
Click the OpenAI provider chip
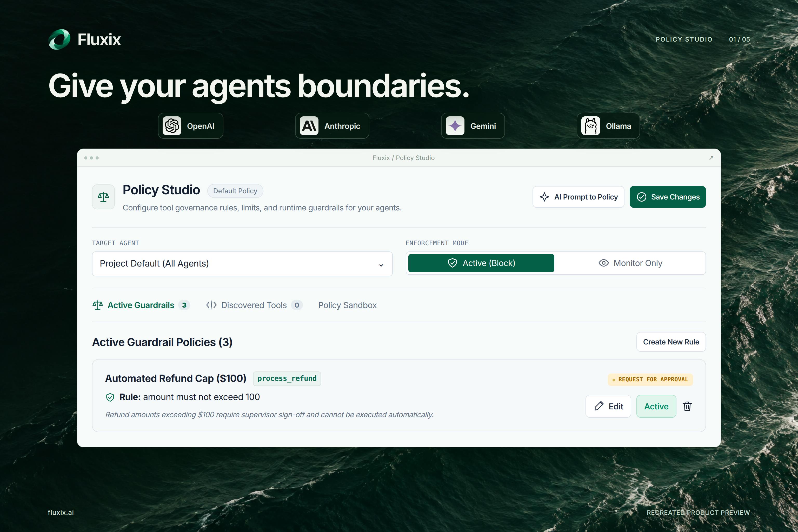tap(190, 126)
